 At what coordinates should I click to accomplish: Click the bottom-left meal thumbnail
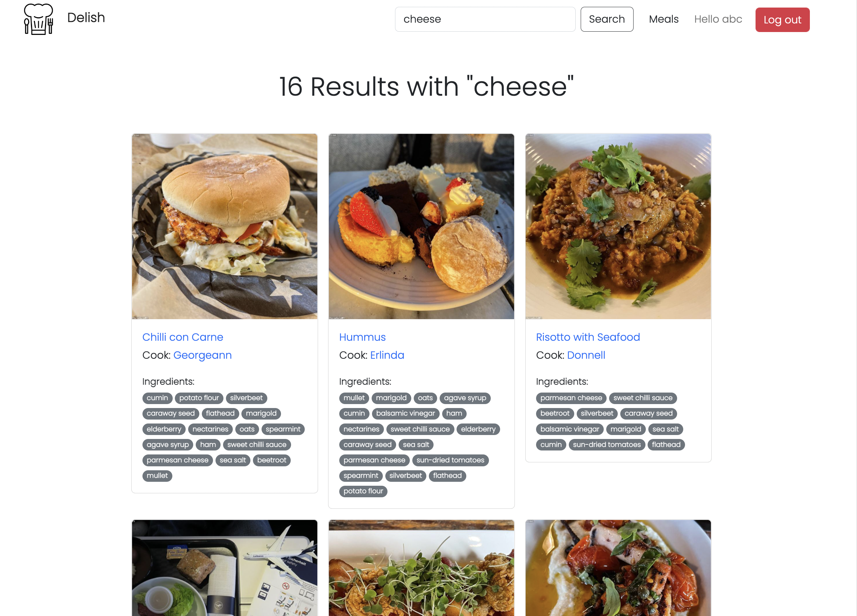224,568
